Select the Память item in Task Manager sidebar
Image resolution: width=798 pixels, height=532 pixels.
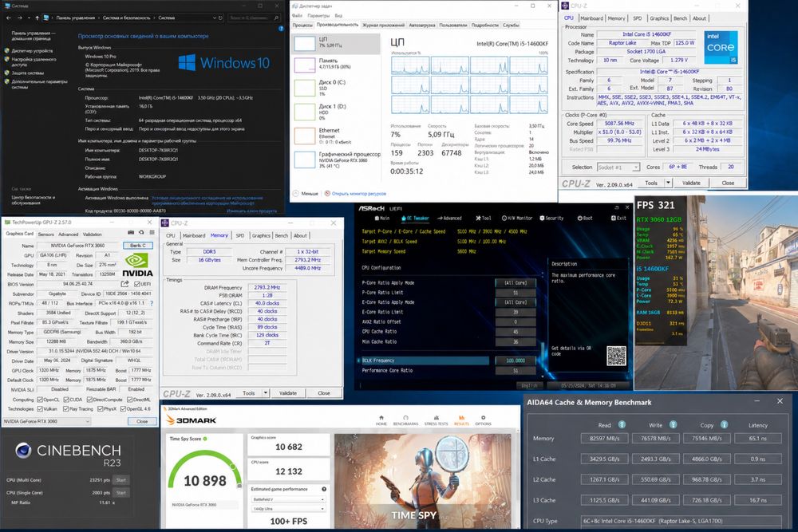(336, 64)
